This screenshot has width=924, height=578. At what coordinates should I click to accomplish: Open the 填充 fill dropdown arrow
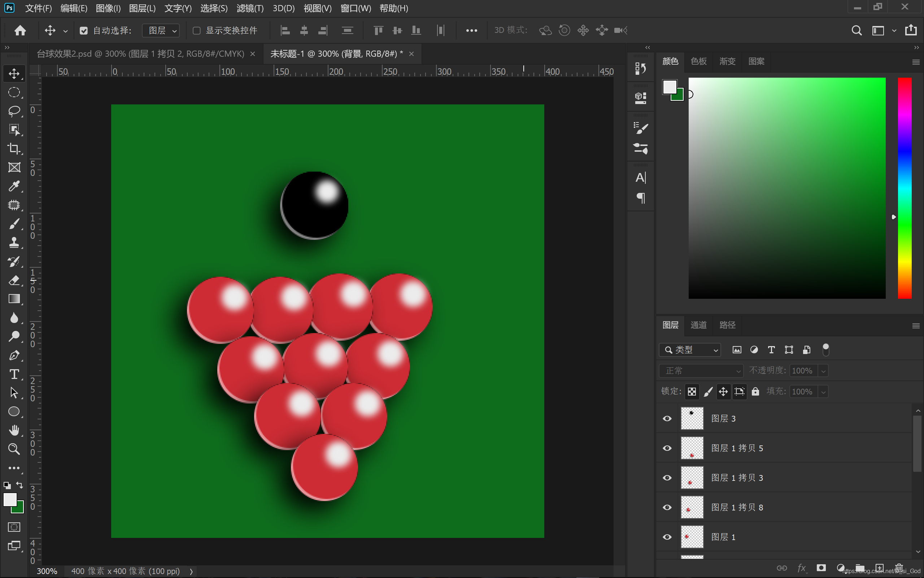(x=823, y=392)
